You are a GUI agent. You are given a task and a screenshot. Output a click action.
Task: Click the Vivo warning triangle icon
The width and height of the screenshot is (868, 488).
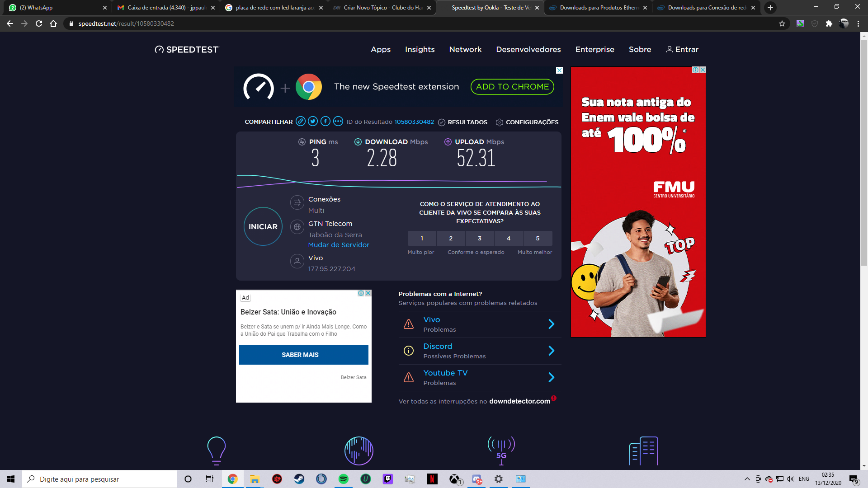click(409, 324)
